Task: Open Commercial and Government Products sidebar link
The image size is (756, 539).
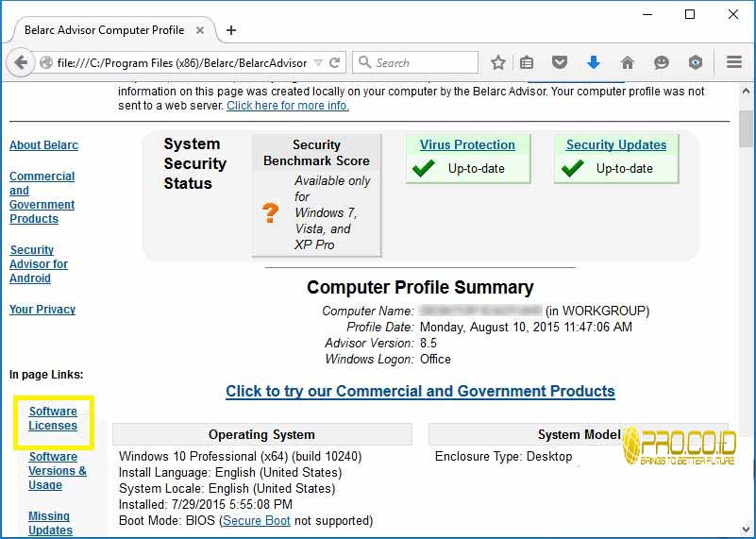Action: coord(42,197)
